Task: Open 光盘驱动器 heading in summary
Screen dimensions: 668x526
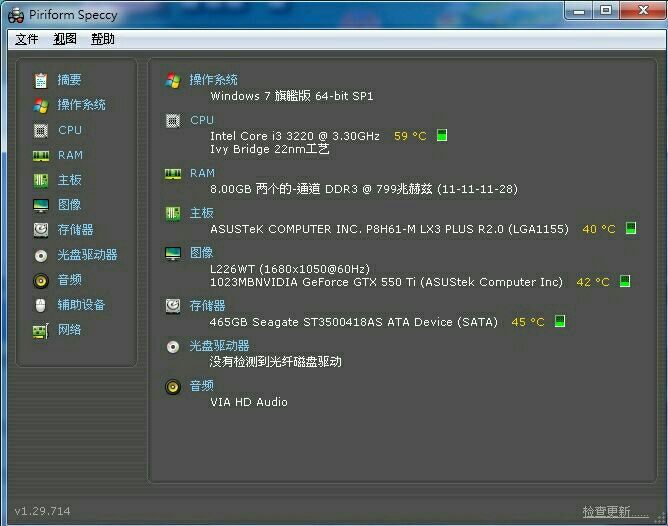Action: click(219, 346)
